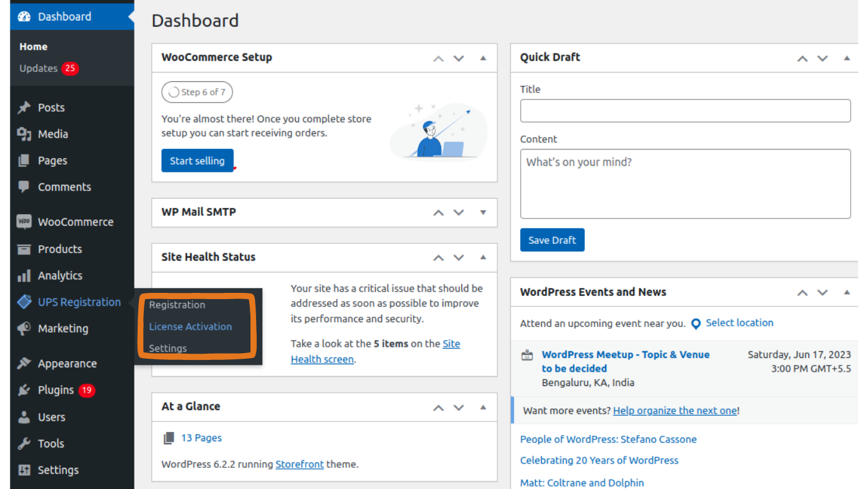Move At a Glance widget up
Screen dimensions: 868x489
point(438,408)
